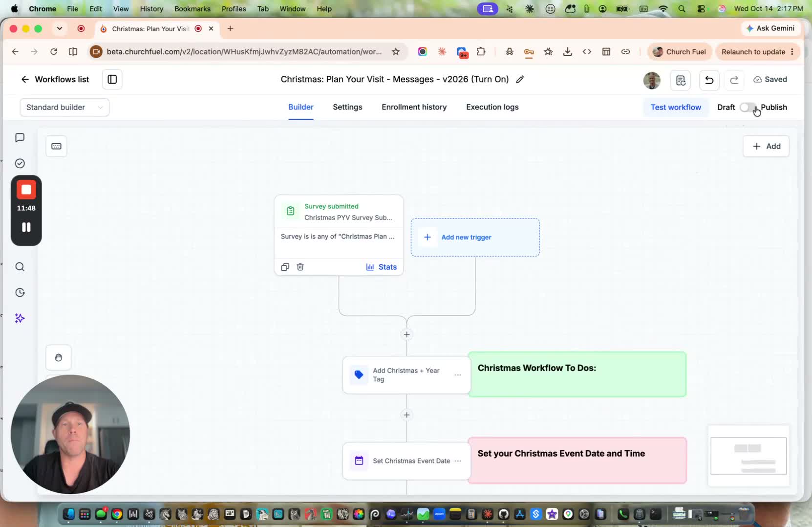Edit workflow name with pencil icon
Viewport: 812px width, 527px height.
tap(520, 79)
